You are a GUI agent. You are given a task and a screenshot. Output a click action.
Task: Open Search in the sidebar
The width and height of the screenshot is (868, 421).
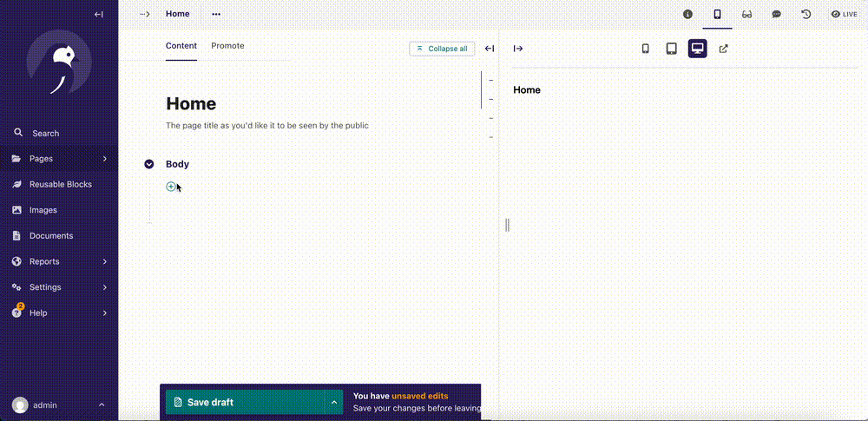point(45,134)
